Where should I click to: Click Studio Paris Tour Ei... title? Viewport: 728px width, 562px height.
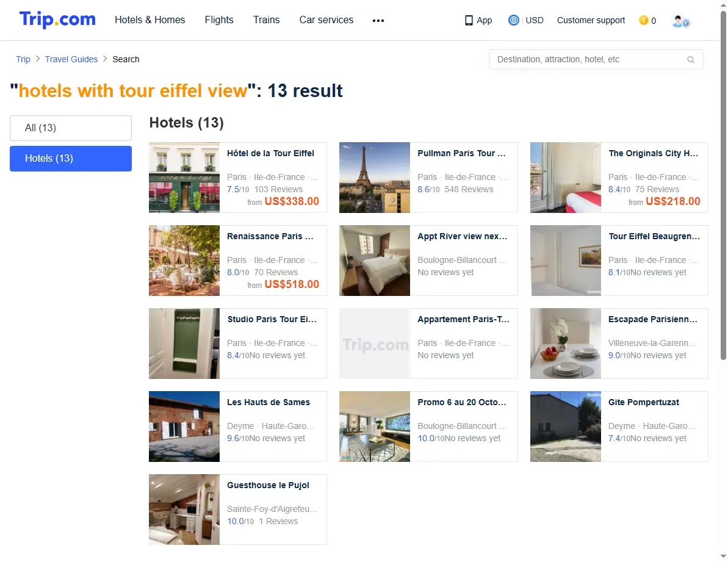(272, 320)
